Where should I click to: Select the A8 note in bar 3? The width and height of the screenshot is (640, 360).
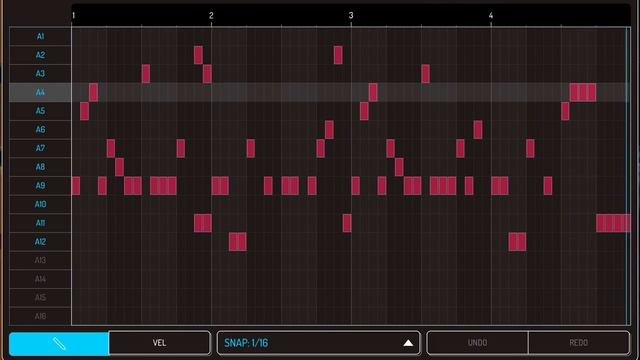pos(399,167)
